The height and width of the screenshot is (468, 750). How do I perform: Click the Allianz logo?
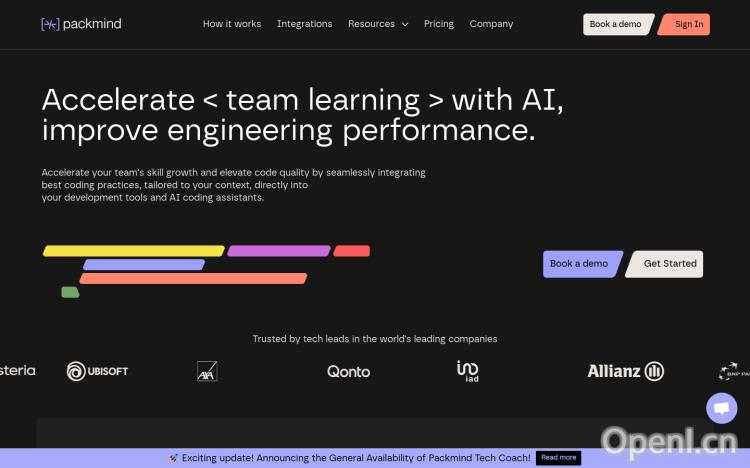pos(625,371)
